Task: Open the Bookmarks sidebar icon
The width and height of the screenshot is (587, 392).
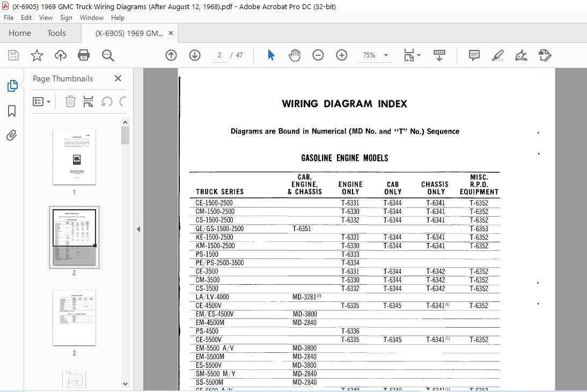Action: tap(12, 110)
